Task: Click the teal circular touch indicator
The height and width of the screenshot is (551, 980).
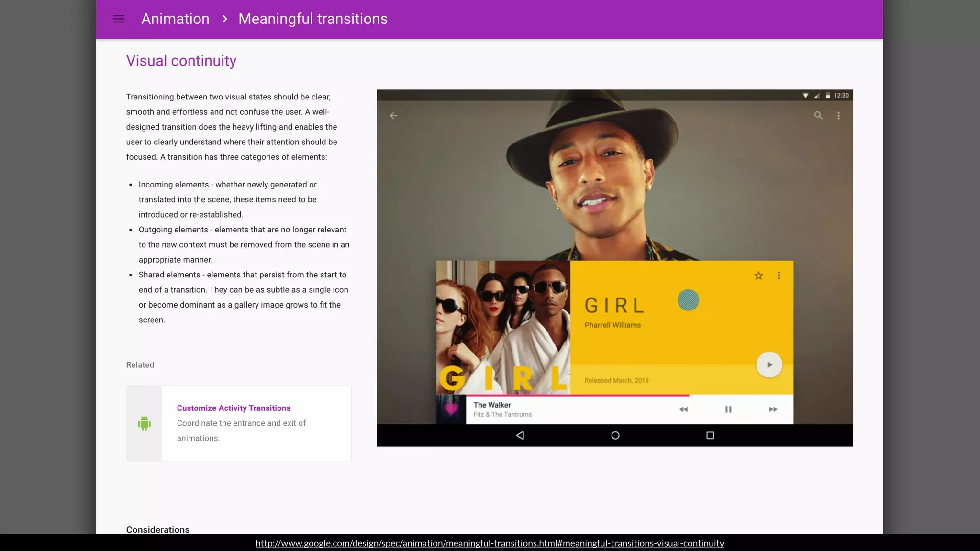Action: point(688,300)
